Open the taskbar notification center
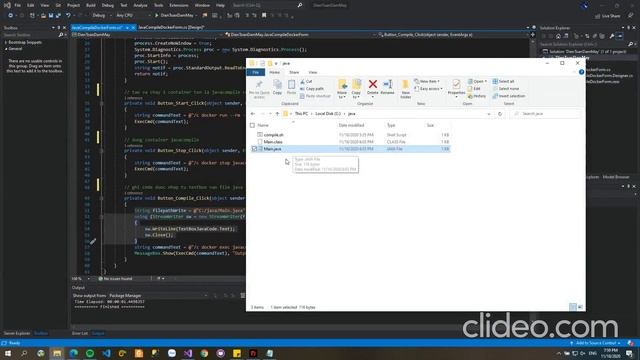Screen dimensions: 640x360 pos(629,353)
